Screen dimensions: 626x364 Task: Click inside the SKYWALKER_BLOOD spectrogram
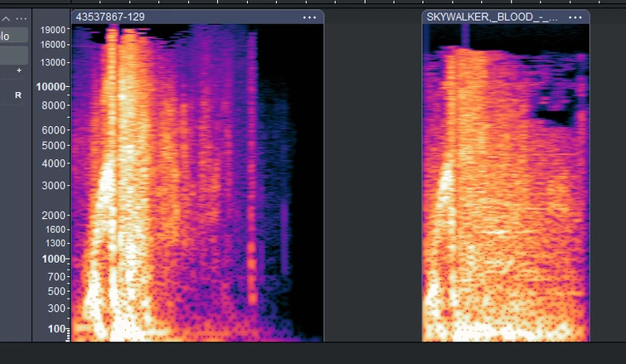click(x=506, y=182)
